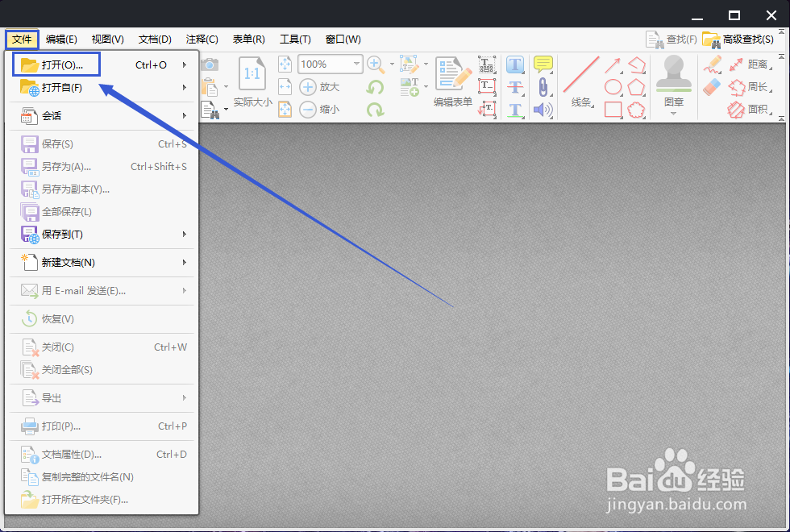The image size is (790, 532).
Task: Select the 周长 perimeter measuring tool
Action: coord(750,87)
